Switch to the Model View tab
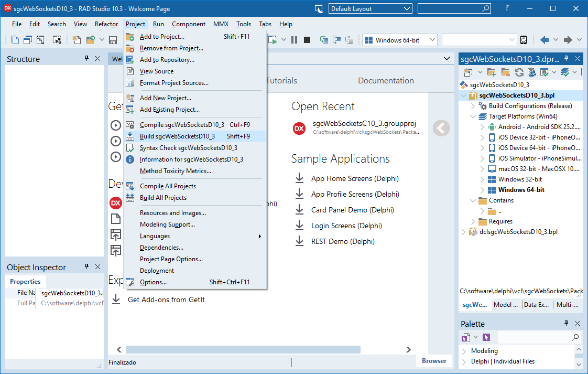The width and height of the screenshot is (588, 374). click(x=505, y=305)
